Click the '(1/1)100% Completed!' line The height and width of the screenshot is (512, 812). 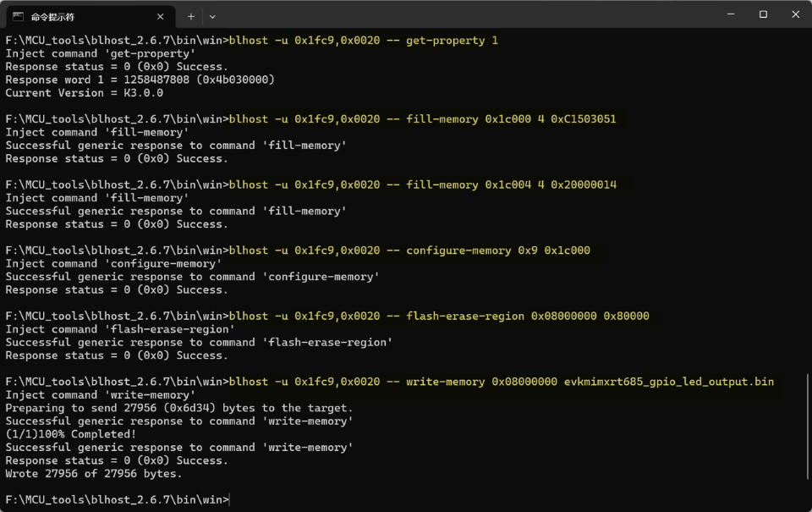(71, 434)
